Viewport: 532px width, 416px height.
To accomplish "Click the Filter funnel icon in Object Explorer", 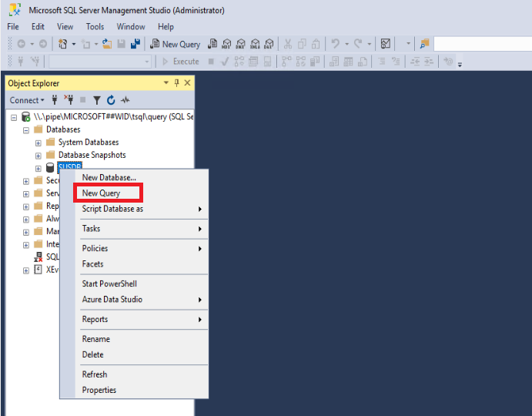I will (97, 100).
